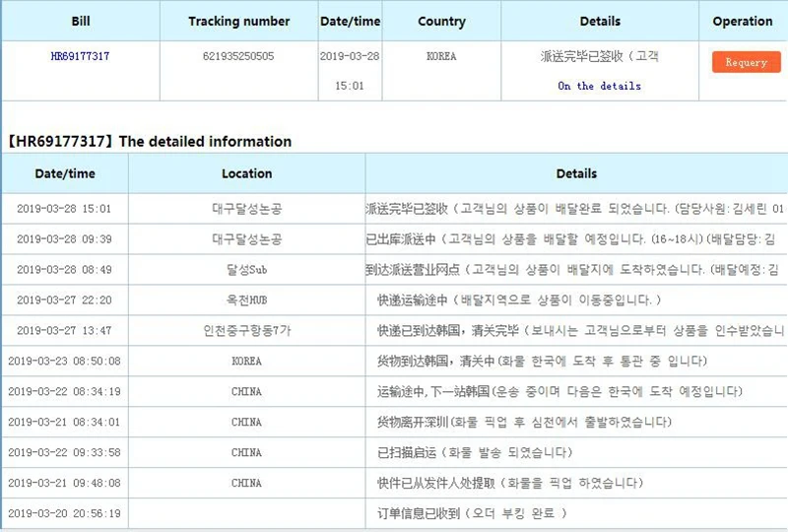Click details text 快递已到达韩国，清关完毕
The width and height of the screenshot is (788, 532).
[x=448, y=330]
